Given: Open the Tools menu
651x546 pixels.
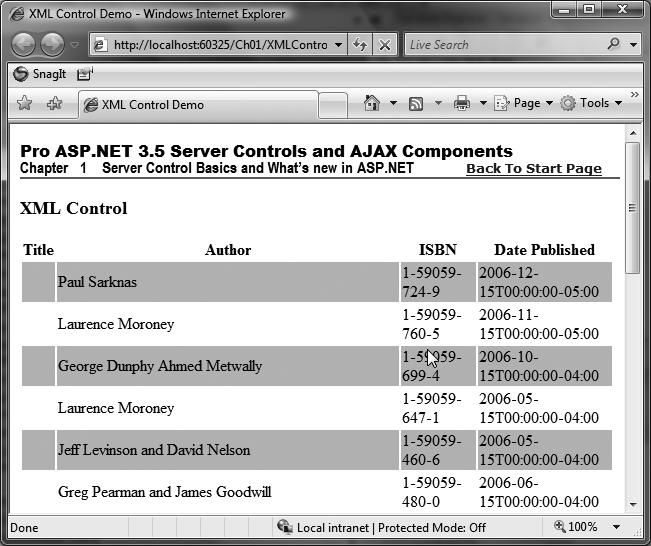Looking at the screenshot, I should [591, 103].
